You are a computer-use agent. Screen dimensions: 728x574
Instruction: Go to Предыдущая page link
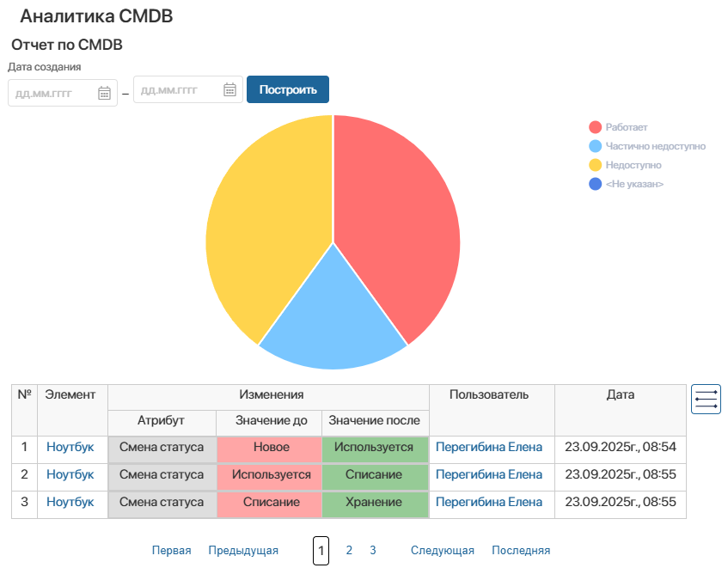243,550
